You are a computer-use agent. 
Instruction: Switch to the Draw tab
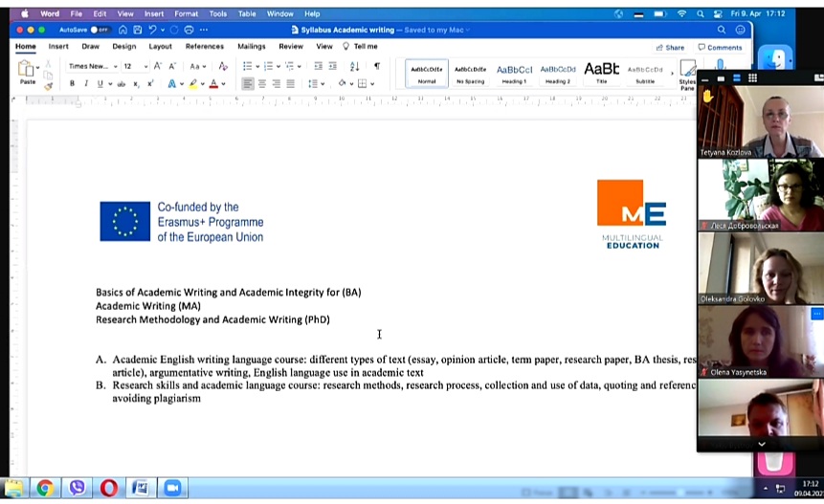[90, 46]
